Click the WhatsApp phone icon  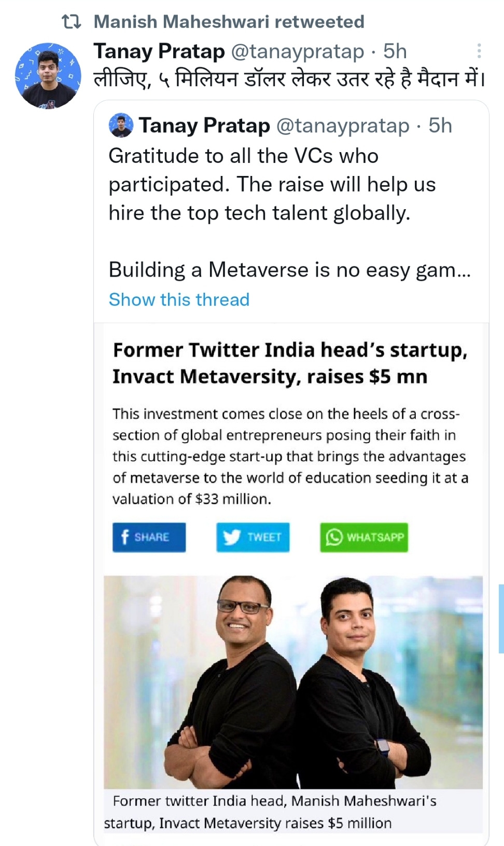(x=334, y=537)
